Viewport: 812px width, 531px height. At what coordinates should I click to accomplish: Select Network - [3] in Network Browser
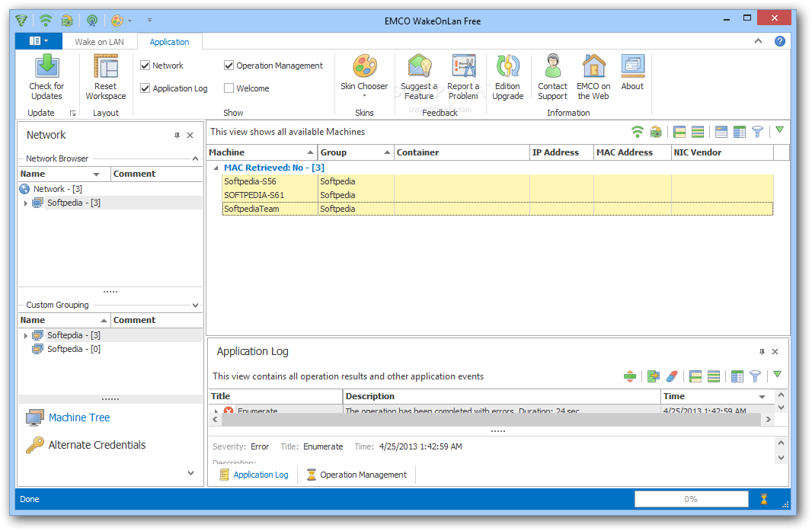(x=57, y=189)
